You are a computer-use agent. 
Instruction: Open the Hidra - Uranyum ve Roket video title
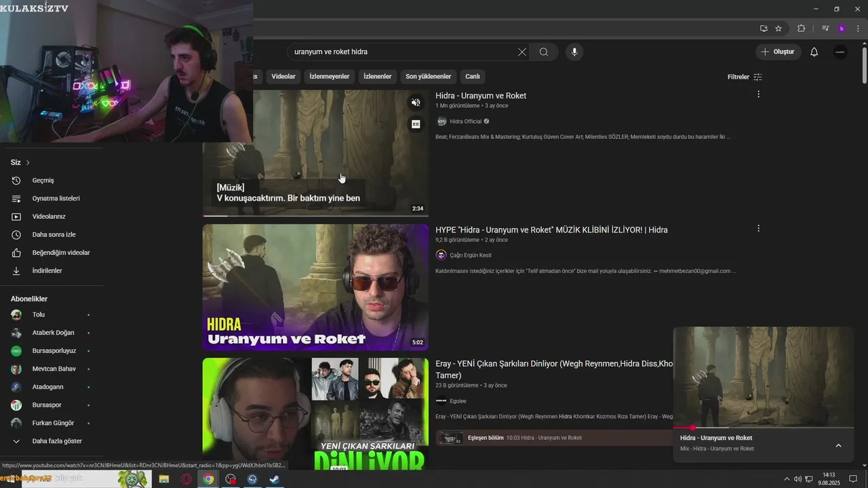coord(481,96)
